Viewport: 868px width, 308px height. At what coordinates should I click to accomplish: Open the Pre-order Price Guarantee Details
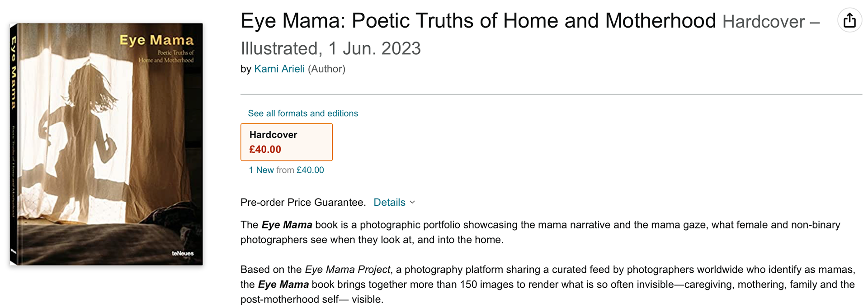click(389, 203)
